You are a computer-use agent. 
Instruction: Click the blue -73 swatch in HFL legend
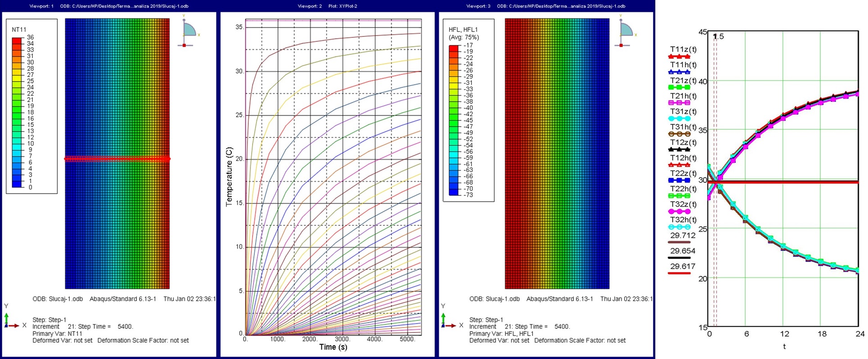click(x=454, y=192)
